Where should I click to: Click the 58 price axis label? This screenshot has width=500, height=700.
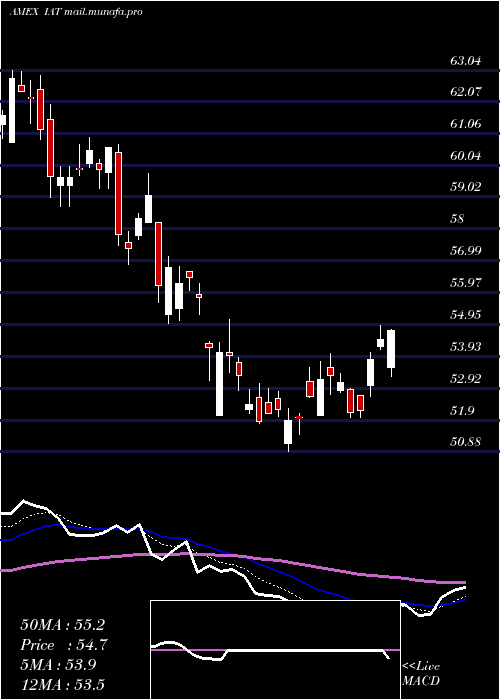coord(458,219)
